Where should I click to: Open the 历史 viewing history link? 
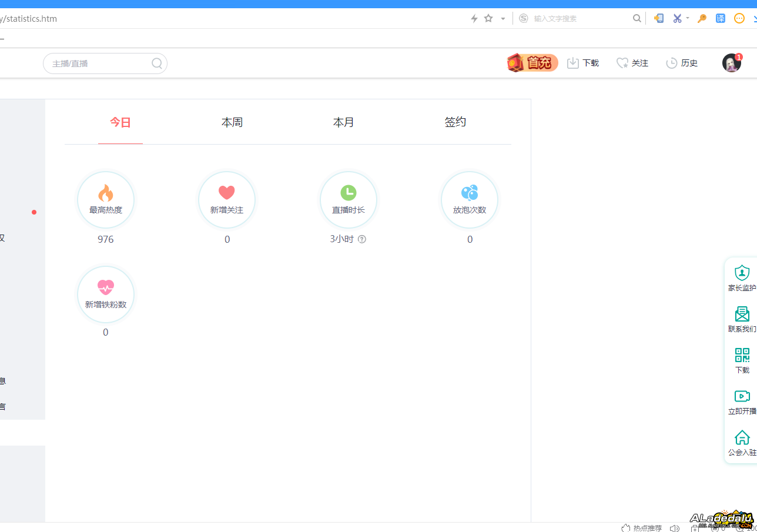[x=682, y=63]
